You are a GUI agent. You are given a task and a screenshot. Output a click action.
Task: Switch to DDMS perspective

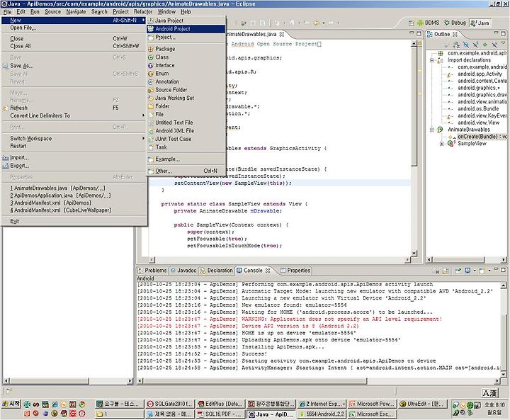[428, 23]
